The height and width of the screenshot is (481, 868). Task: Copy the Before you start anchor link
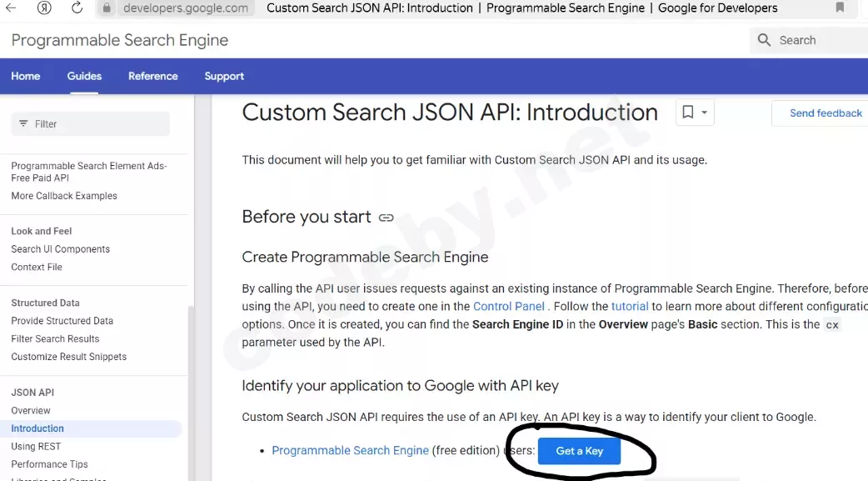(386, 218)
